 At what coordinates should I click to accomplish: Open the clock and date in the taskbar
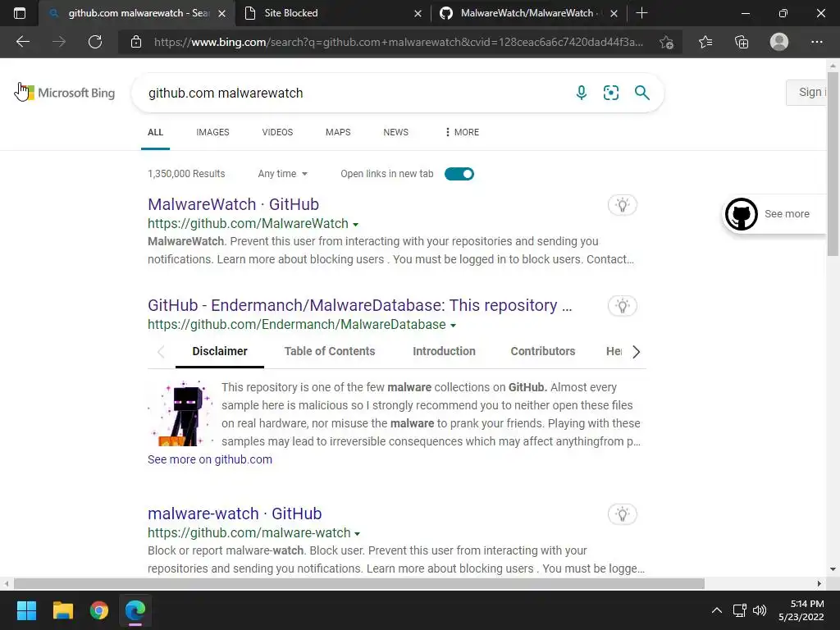click(801, 610)
